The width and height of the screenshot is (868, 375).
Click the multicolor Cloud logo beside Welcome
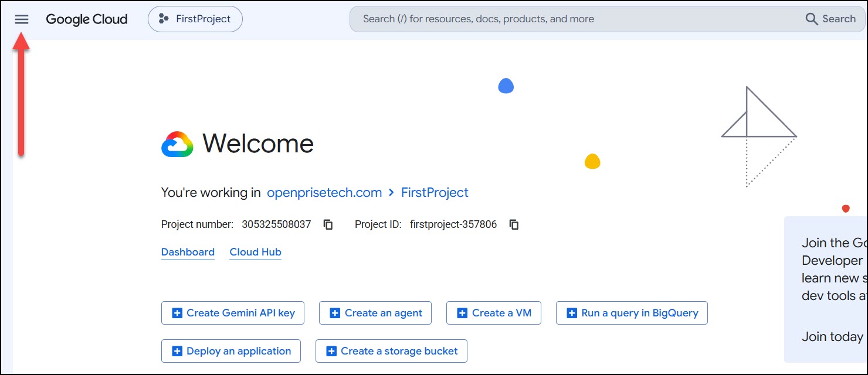[x=177, y=144]
